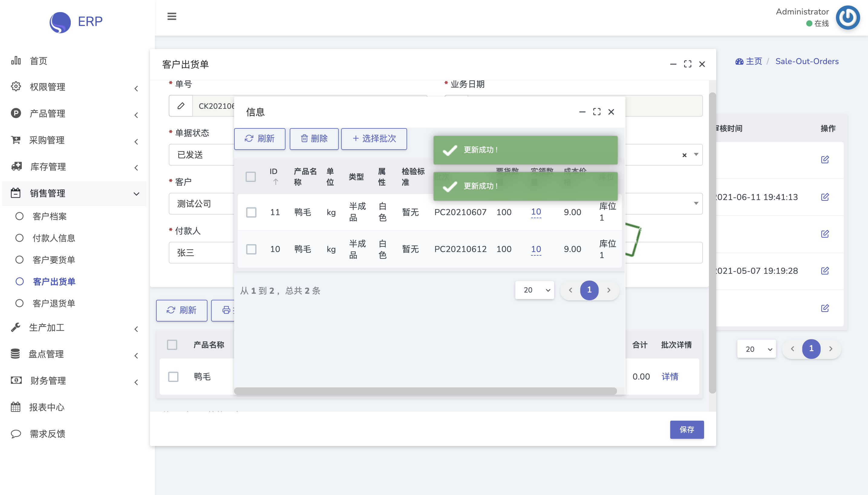This screenshot has height=495, width=868.
Task: Click 实领数量 value 10 for batch PC20210607
Action: click(x=536, y=212)
